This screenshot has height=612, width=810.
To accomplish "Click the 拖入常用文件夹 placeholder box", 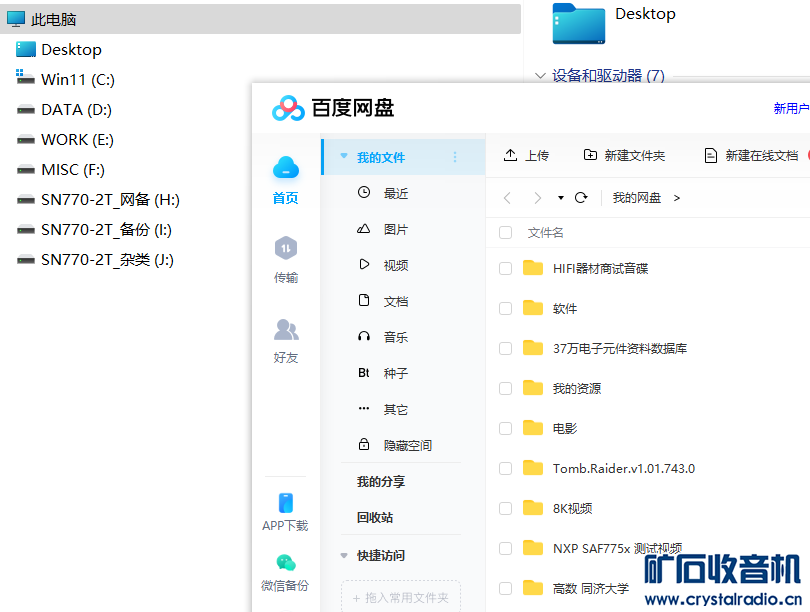I will click(x=401, y=597).
